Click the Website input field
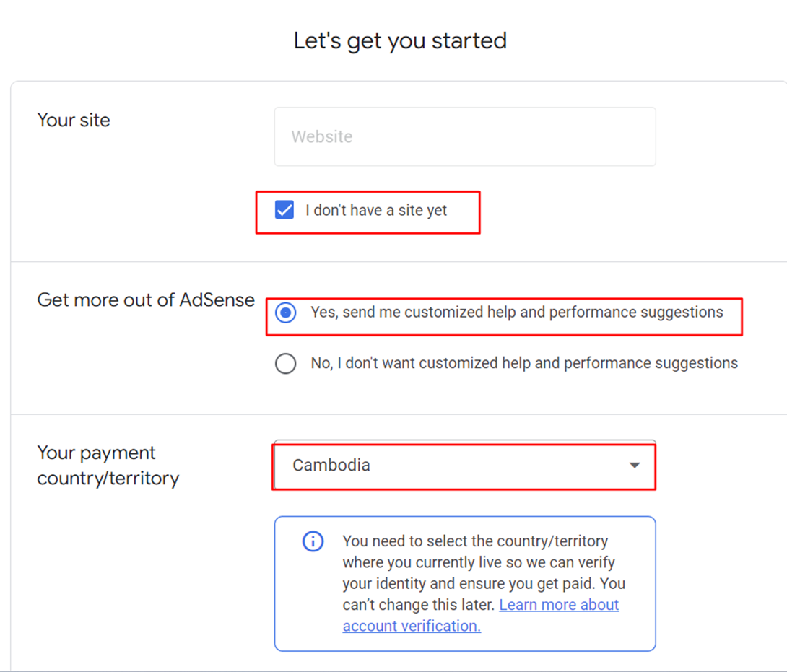The width and height of the screenshot is (787, 672). (x=464, y=136)
